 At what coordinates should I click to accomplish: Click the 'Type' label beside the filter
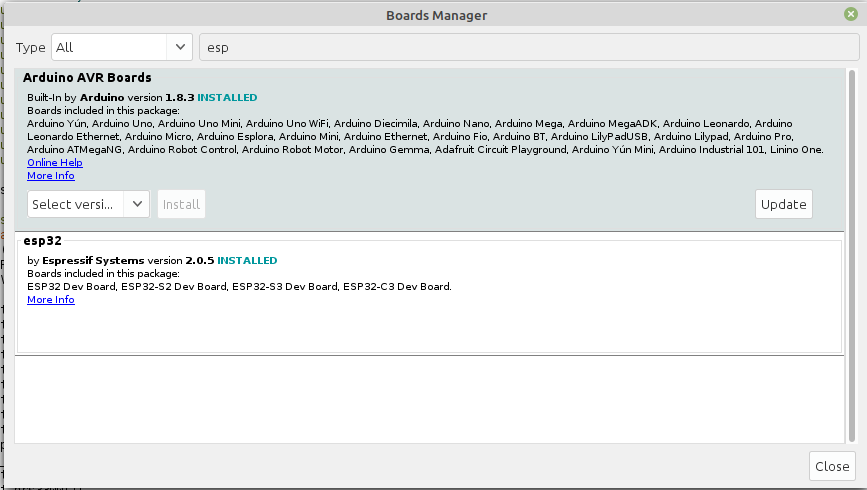pyautogui.click(x=30, y=48)
